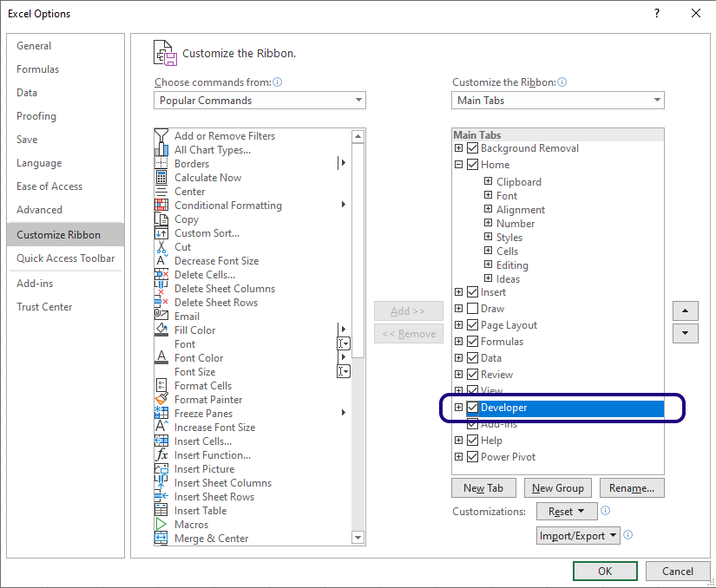Switch to the Trust Center category
Screen dimensions: 716x588
click(44, 307)
